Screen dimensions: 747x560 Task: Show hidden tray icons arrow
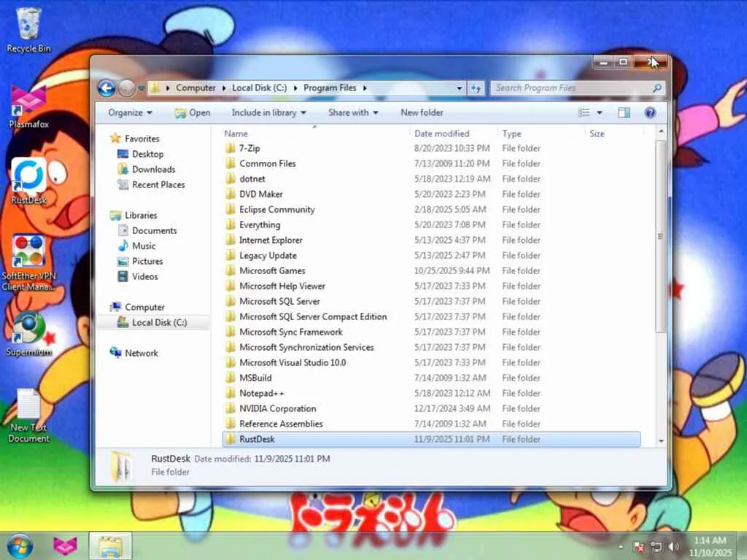[x=622, y=547]
